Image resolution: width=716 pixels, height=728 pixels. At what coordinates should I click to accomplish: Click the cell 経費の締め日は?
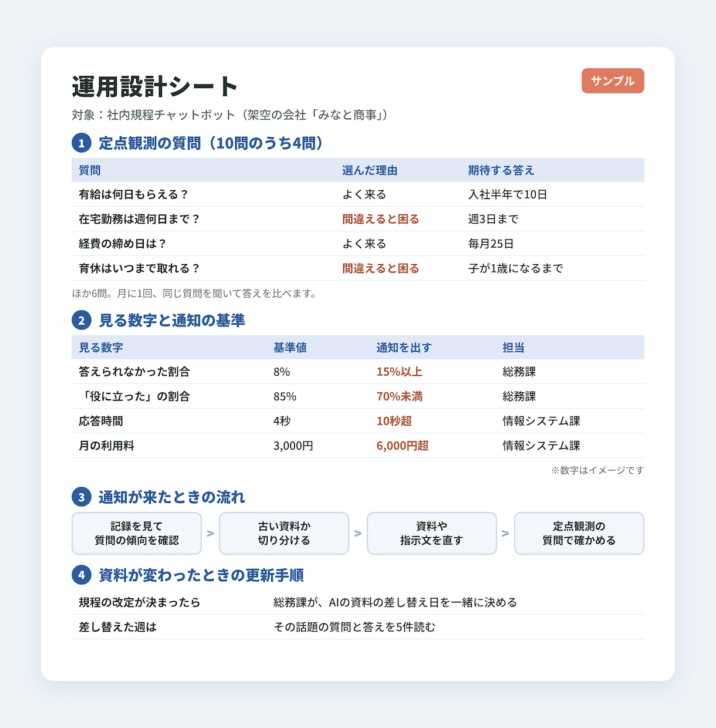coord(123,244)
